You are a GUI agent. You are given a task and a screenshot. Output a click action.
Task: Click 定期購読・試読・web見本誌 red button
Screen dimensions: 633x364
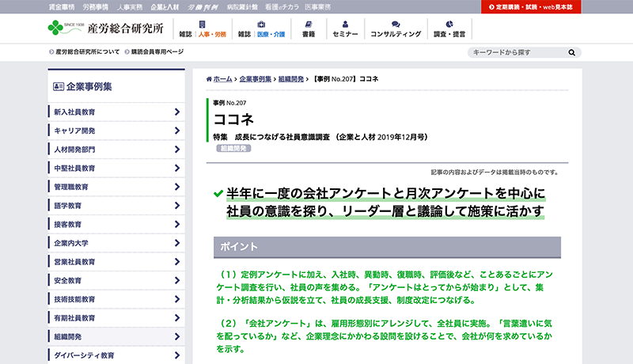[535, 6]
